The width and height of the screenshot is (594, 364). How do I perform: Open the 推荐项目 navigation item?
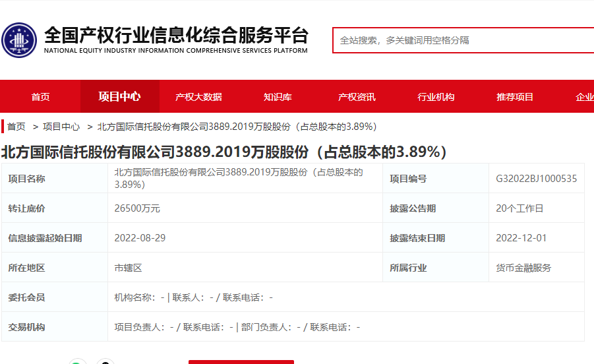[515, 97]
